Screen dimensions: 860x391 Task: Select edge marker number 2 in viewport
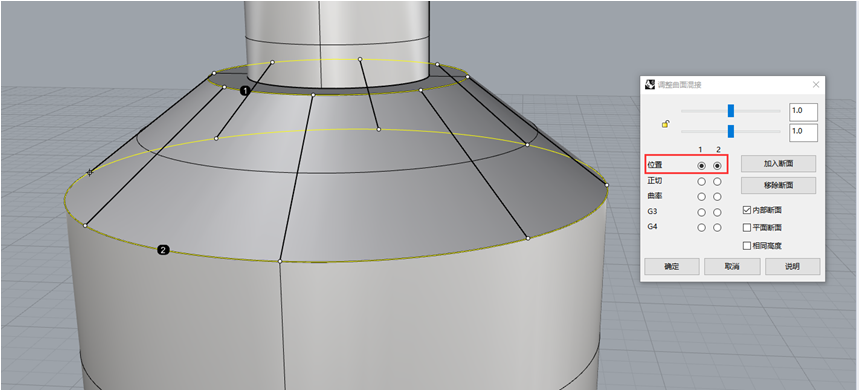163,250
